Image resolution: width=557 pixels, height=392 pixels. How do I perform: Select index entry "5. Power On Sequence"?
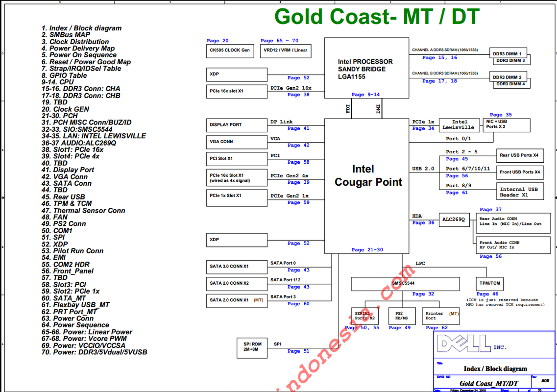[79, 55]
